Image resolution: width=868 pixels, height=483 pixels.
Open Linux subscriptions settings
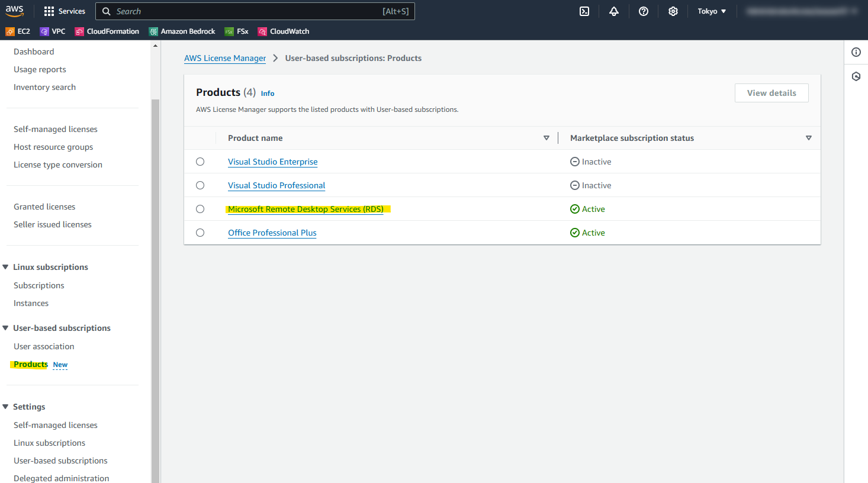tap(50, 443)
